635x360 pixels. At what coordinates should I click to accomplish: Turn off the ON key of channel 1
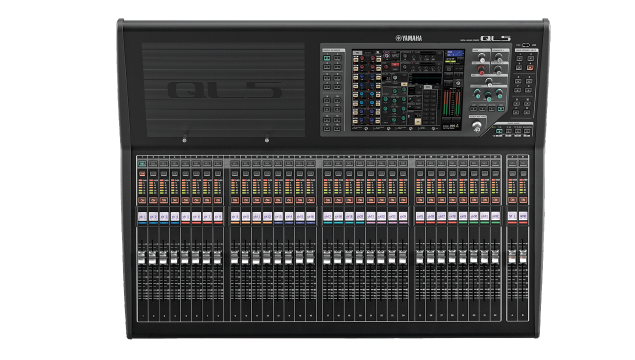[142, 200]
